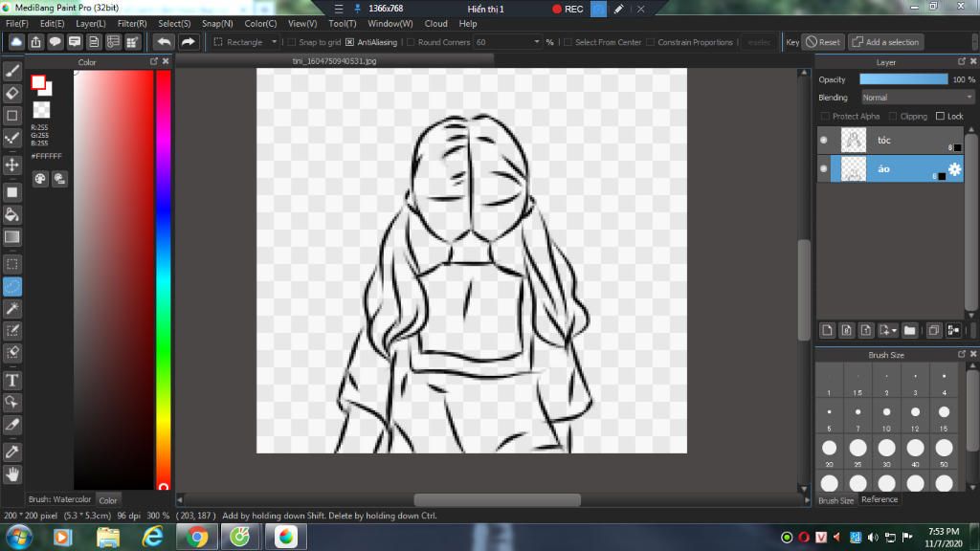
Task: Create a new layer in Layer panel
Action: point(827,330)
